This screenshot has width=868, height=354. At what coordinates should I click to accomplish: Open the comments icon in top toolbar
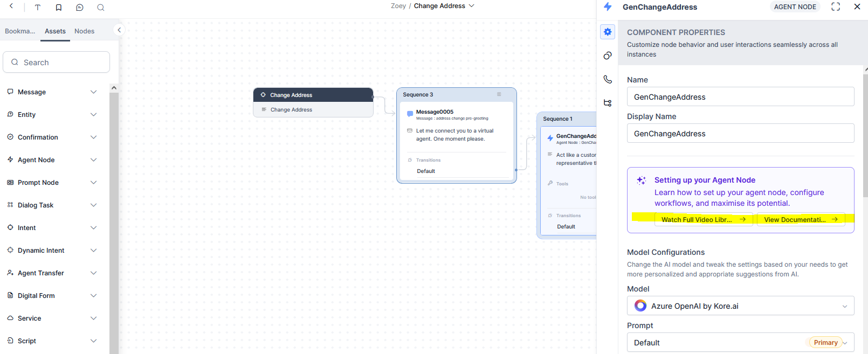coord(80,8)
